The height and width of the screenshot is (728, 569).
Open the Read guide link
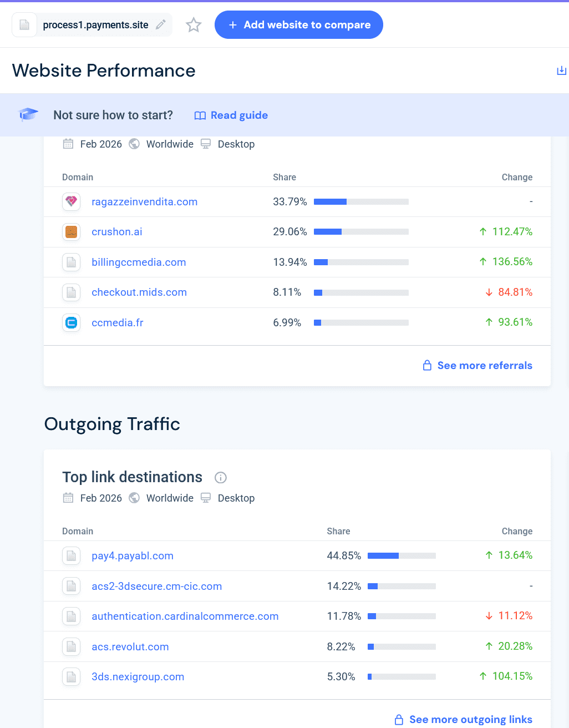click(x=239, y=115)
